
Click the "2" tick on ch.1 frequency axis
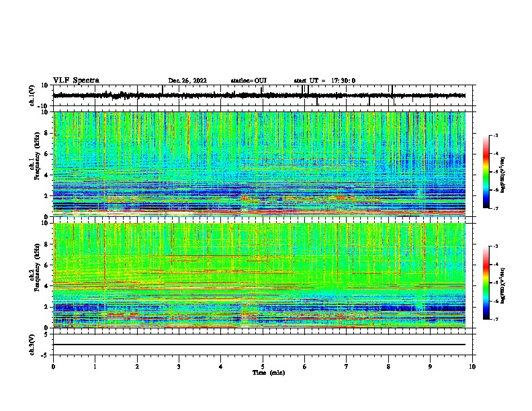pos(46,195)
